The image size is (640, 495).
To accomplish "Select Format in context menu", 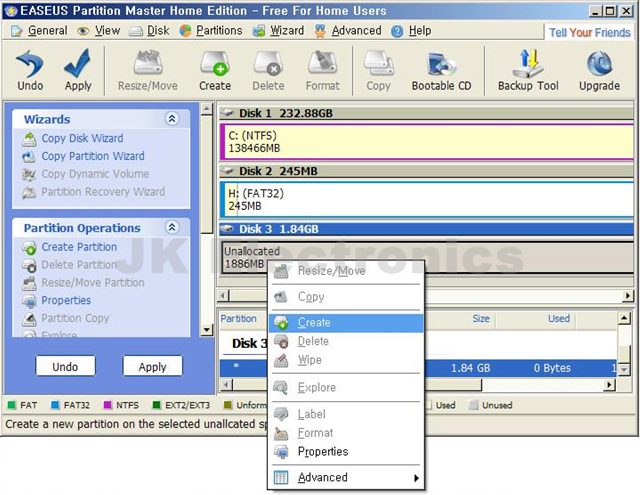I will point(346,433).
